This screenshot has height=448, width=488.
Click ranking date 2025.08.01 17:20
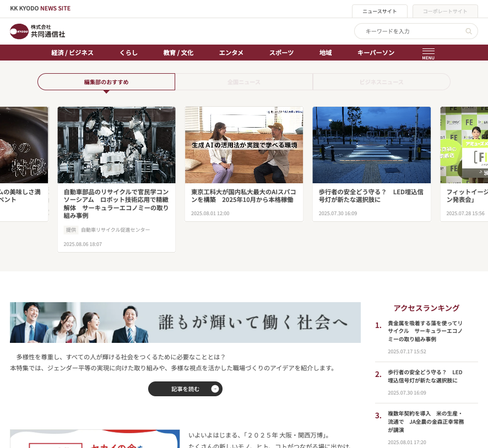[407, 442]
